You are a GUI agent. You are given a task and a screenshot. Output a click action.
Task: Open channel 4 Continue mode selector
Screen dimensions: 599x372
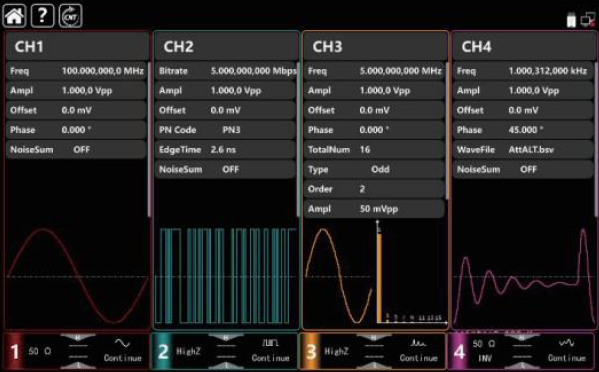tap(567, 358)
